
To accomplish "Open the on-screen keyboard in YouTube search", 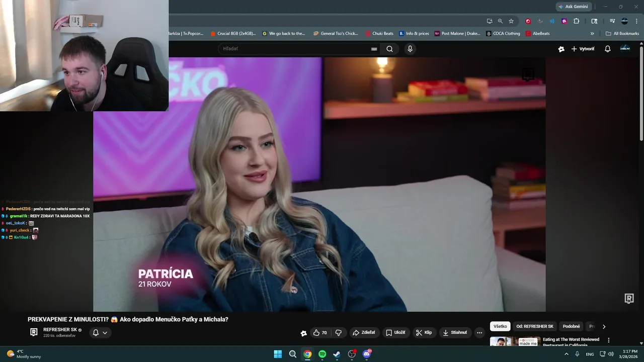I will tap(374, 49).
